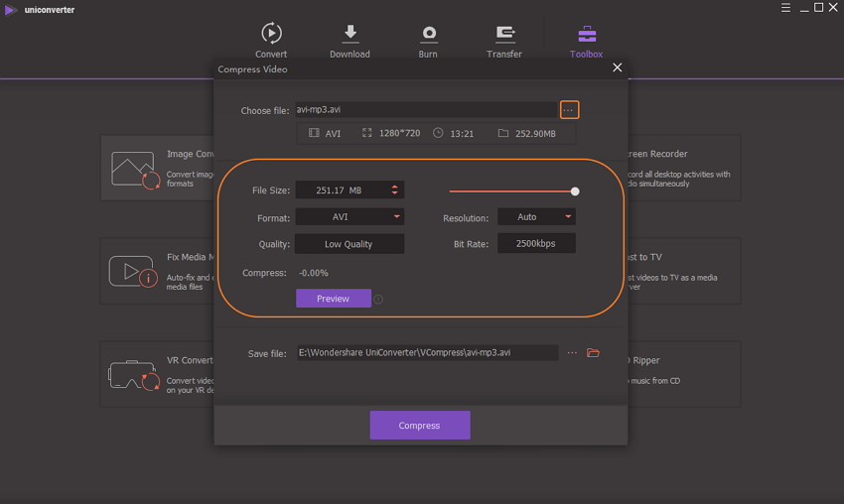This screenshot has height=504, width=844.
Task: Open the hamburger menu in title bar
Action: tap(785, 8)
